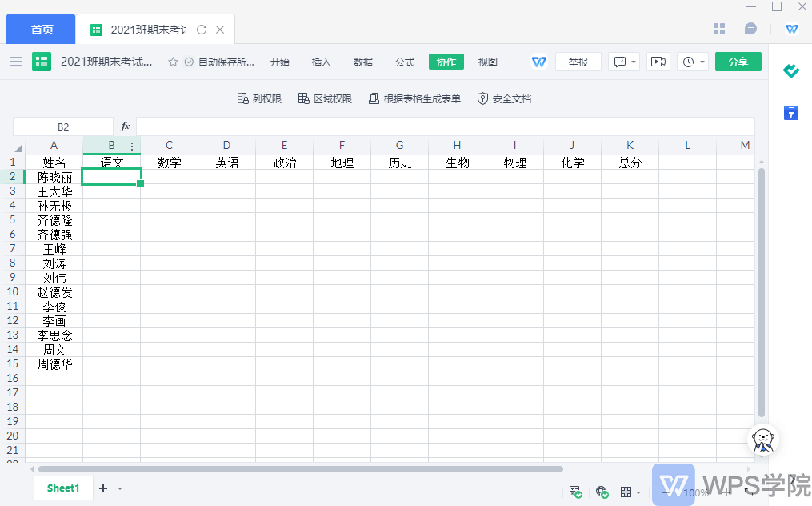This screenshot has height=506, width=812.
Task: Close the 2021班期末考试 document tab
Action: point(220,30)
